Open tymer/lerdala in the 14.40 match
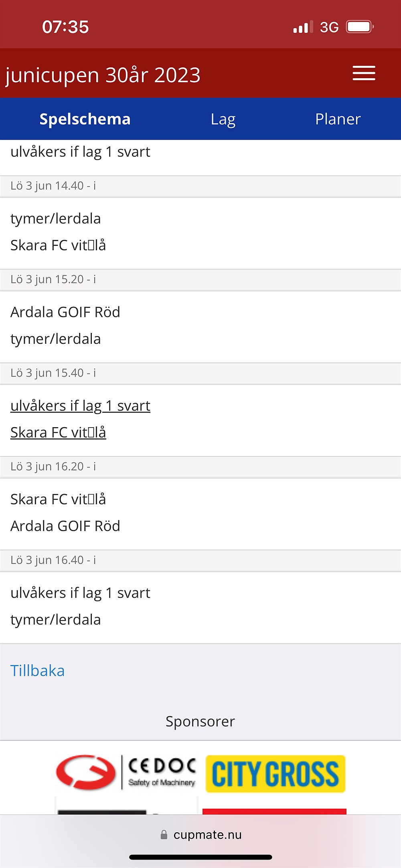This screenshot has height=868, width=401. 56,219
